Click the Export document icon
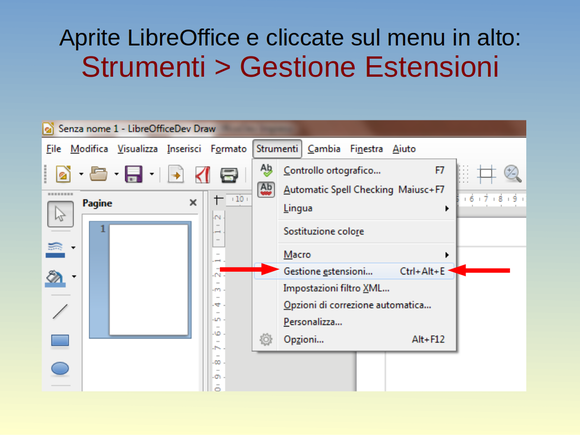Viewport: 580px width, 435px height. (x=176, y=174)
